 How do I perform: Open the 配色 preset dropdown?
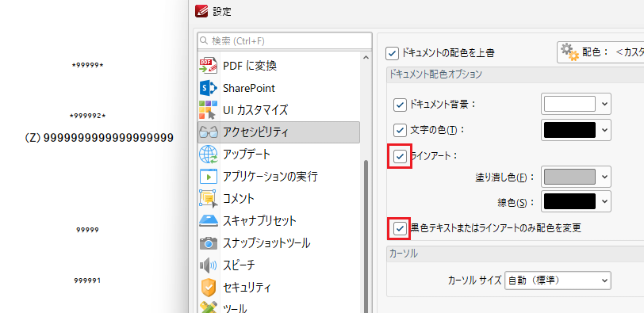(600, 52)
